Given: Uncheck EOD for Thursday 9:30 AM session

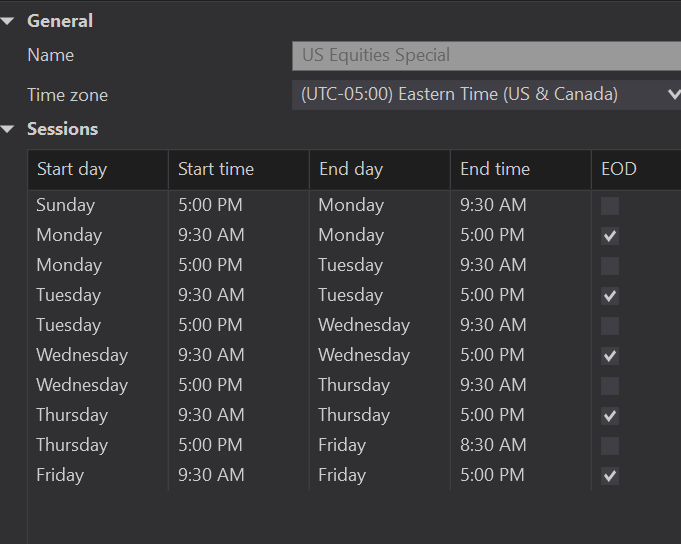Looking at the screenshot, I should pyautogui.click(x=610, y=416).
